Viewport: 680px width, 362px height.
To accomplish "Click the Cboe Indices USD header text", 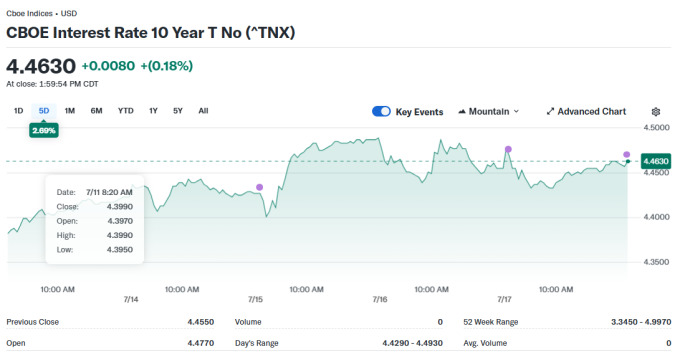I will [x=42, y=13].
